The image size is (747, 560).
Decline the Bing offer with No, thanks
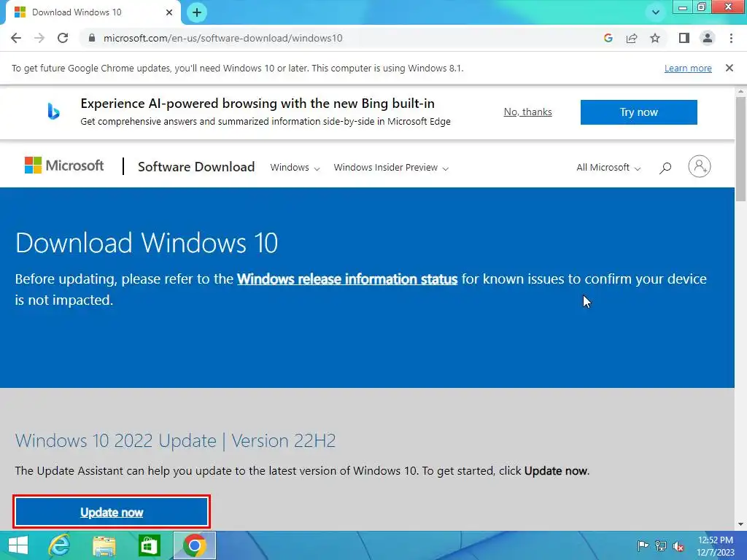coord(528,112)
